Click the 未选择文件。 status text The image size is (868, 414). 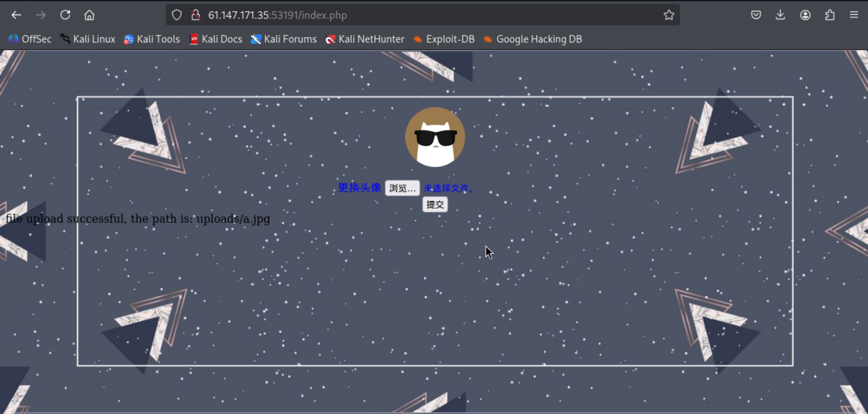click(449, 188)
